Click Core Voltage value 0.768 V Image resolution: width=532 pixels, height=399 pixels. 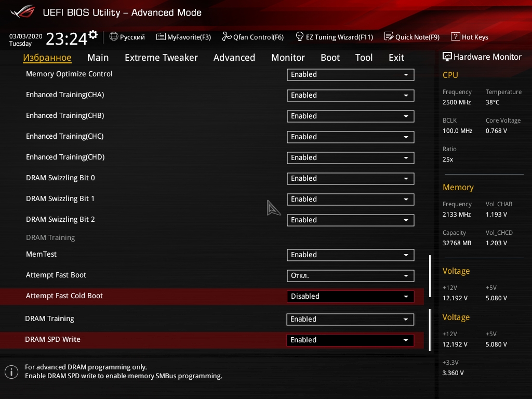click(496, 130)
